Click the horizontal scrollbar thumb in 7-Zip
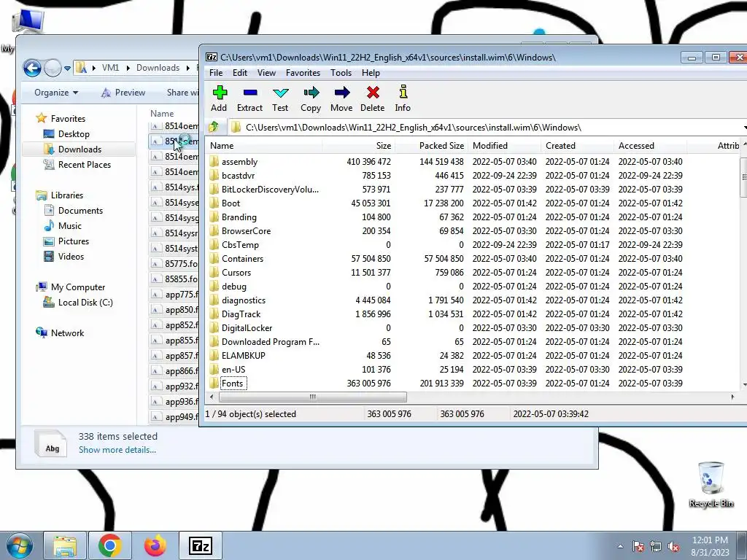This screenshot has height=560, width=747. 312,397
